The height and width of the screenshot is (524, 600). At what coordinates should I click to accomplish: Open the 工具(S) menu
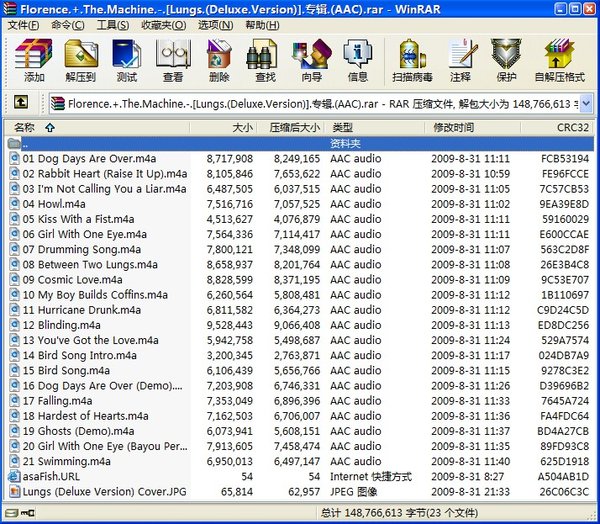[112, 25]
